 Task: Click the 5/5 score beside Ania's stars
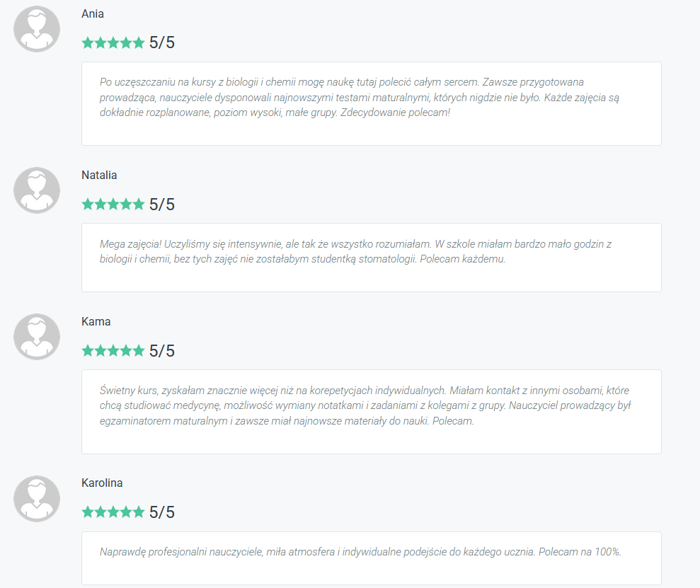point(162,43)
